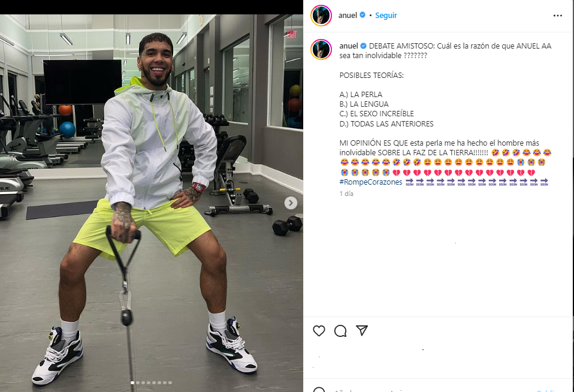
Task: Click the blue verified badge beside anuel in the header
Action: point(362,15)
